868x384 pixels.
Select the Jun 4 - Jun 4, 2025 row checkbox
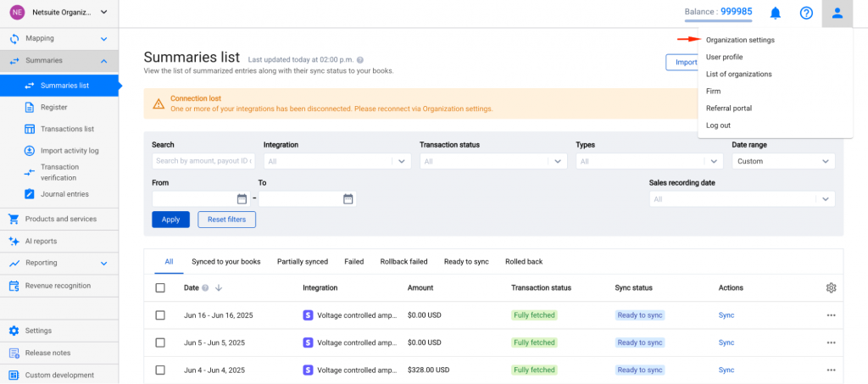coord(160,370)
